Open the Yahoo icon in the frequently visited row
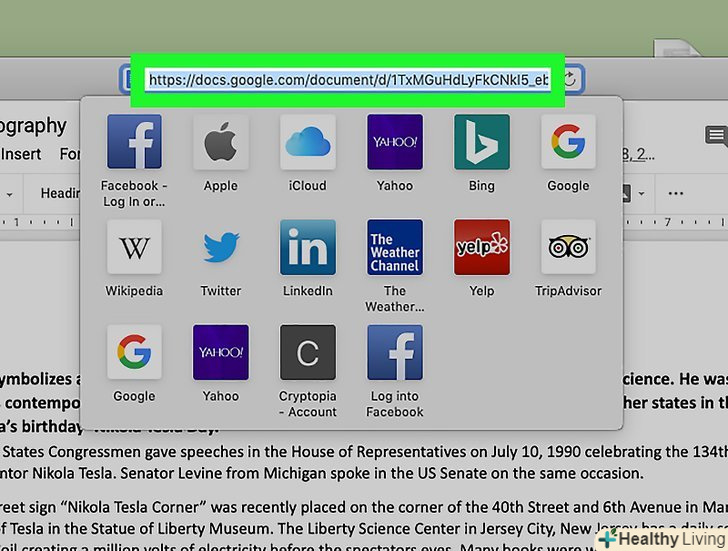Screen dimensions: 728x551 (x=221, y=352)
